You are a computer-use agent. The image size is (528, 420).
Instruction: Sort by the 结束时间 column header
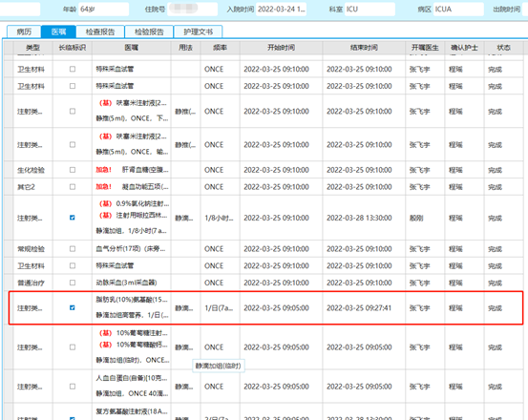364,48
